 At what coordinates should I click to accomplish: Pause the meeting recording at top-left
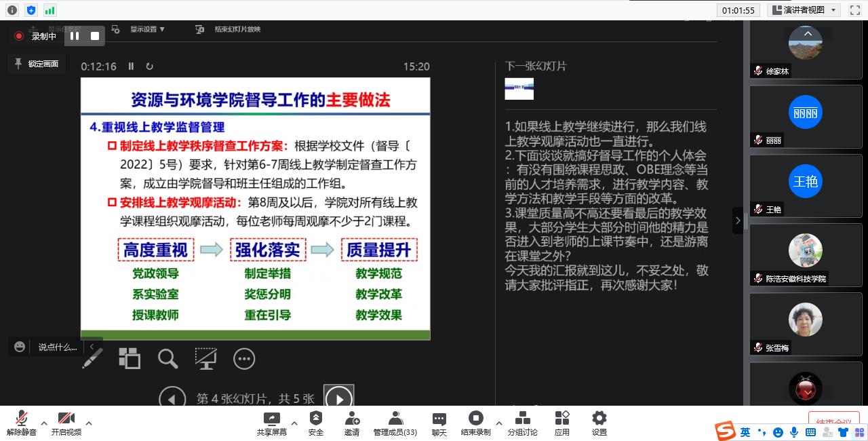coord(75,36)
